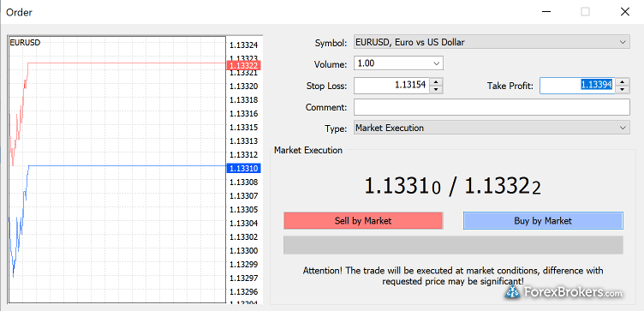Increase Take Profit with the up arrow

[623, 81]
